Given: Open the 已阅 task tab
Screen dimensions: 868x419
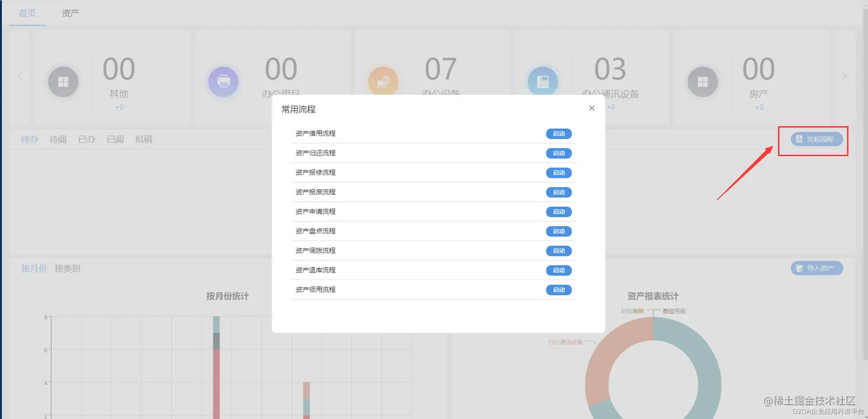Looking at the screenshot, I should coord(115,139).
